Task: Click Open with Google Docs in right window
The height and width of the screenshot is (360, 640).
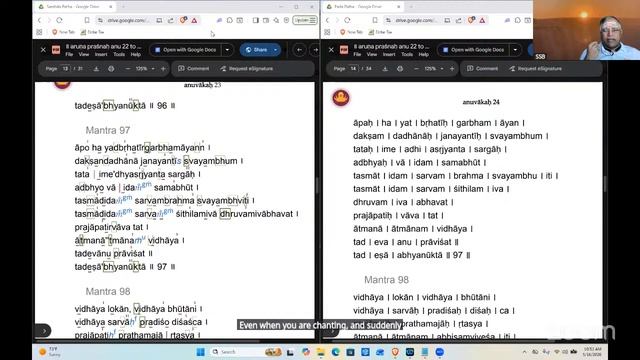Action: tap(473, 50)
